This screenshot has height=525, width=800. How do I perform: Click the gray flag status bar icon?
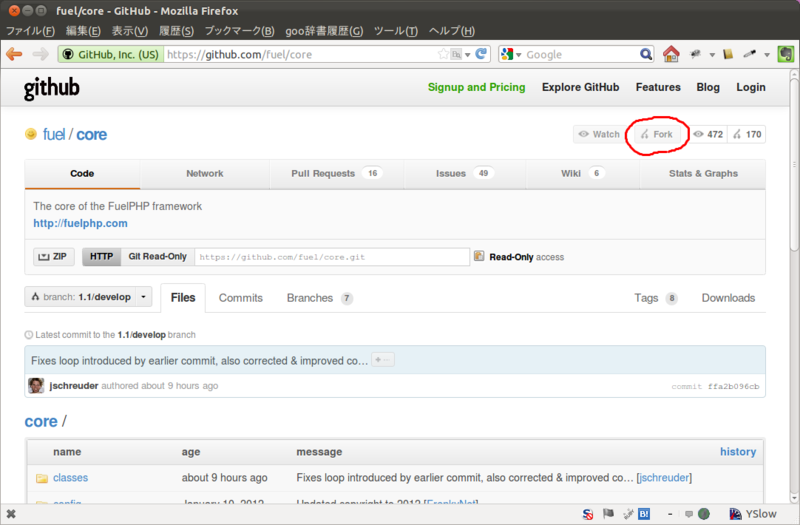click(x=608, y=514)
